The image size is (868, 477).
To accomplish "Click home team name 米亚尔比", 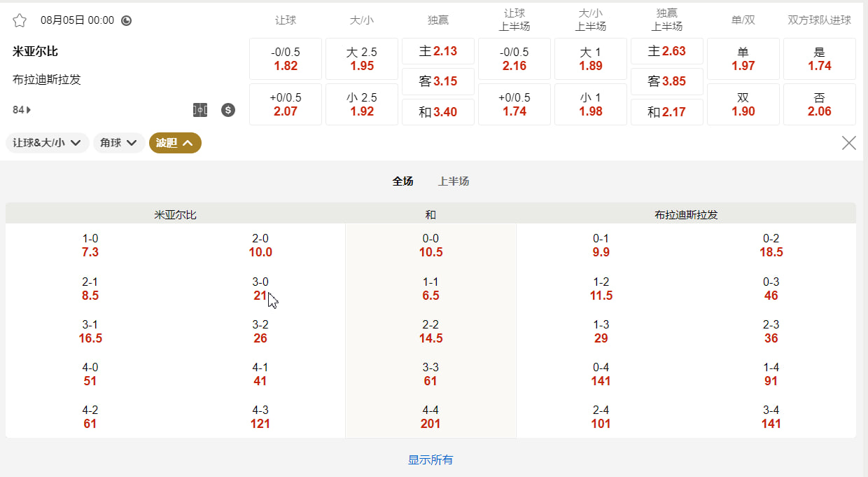I will click(35, 51).
